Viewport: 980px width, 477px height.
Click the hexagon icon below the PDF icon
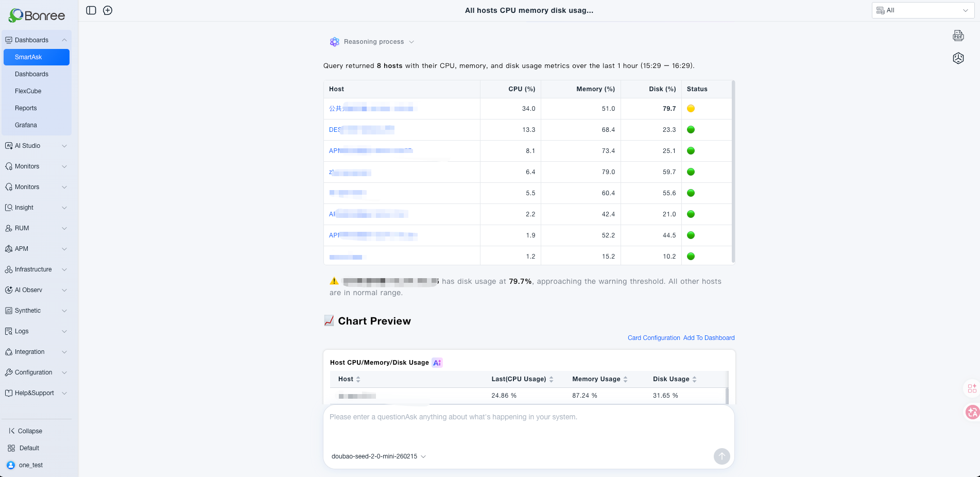click(x=958, y=58)
